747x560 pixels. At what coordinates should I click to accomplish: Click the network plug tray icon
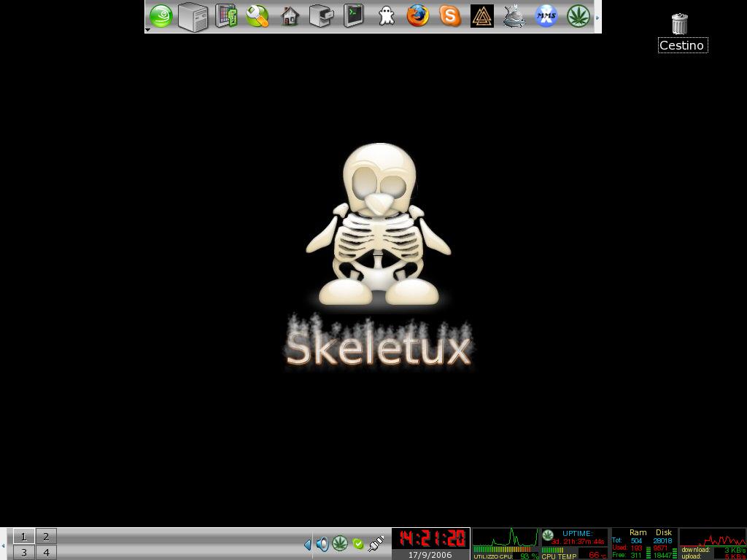(x=376, y=544)
